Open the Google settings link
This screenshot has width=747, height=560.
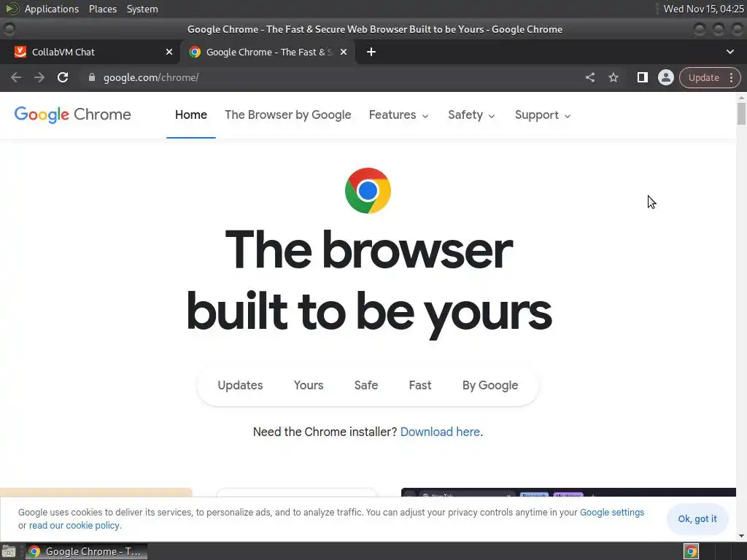[x=612, y=513]
